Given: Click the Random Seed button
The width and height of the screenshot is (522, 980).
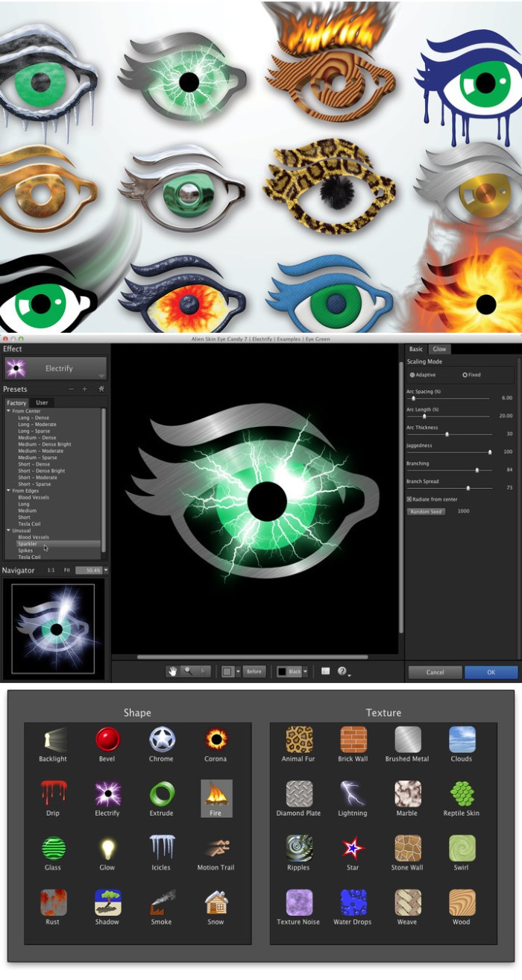Looking at the screenshot, I should coord(426,512).
